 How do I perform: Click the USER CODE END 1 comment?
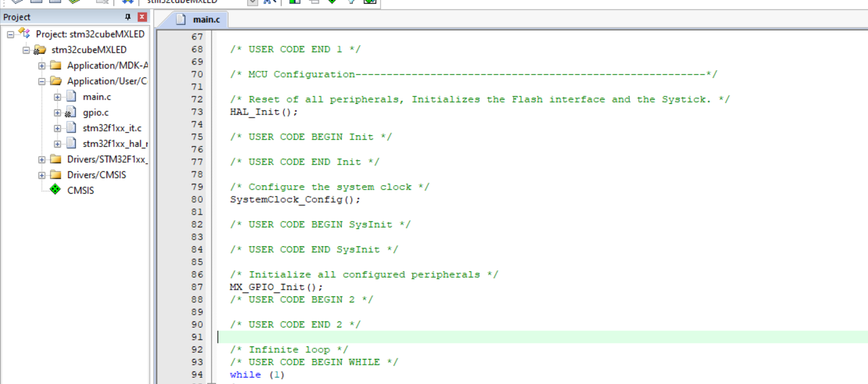[x=295, y=49]
